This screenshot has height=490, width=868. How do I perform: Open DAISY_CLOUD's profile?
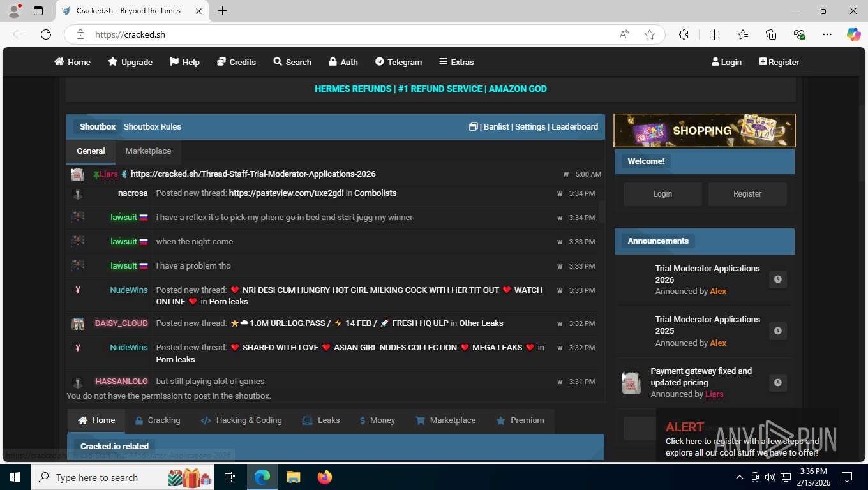(x=121, y=323)
